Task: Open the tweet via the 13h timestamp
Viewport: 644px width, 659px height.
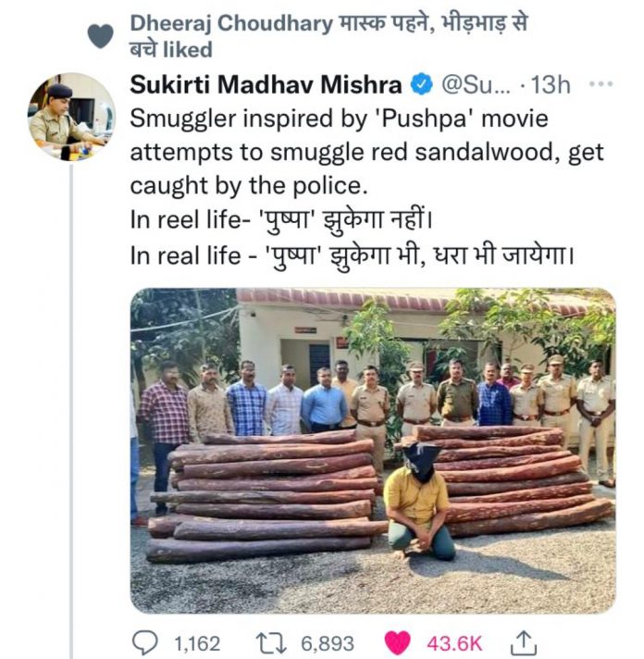Action: tap(551, 85)
